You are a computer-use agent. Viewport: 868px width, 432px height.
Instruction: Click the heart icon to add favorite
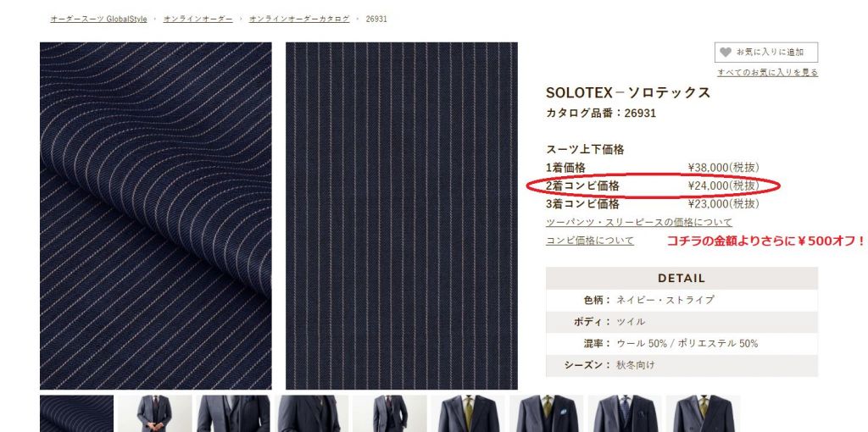726,53
